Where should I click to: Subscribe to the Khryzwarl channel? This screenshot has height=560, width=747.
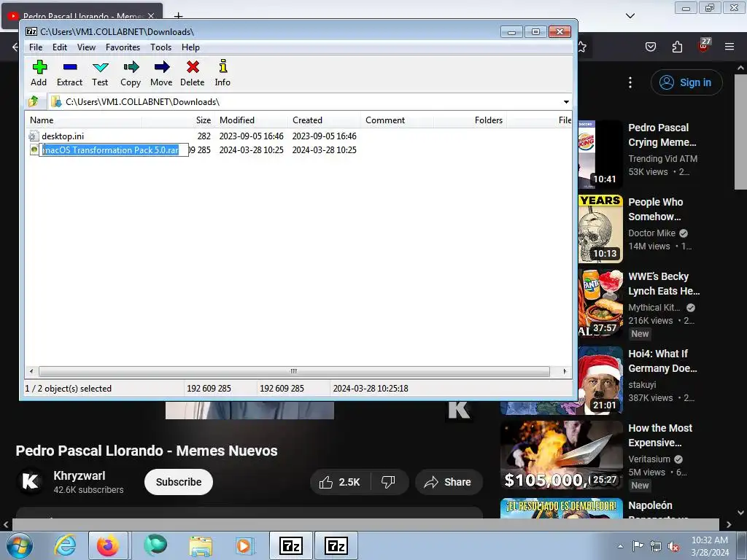[x=179, y=482]
